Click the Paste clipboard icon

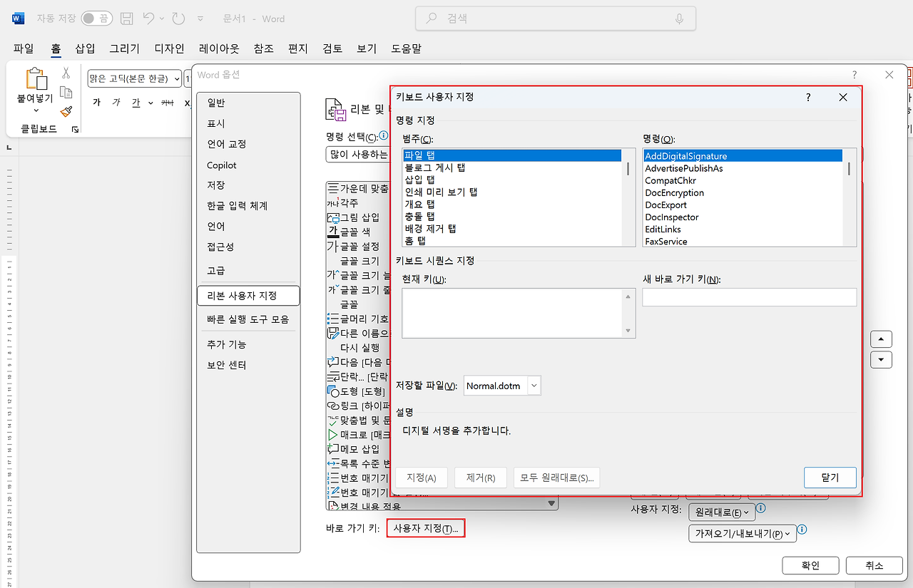[x=36, y=80]
